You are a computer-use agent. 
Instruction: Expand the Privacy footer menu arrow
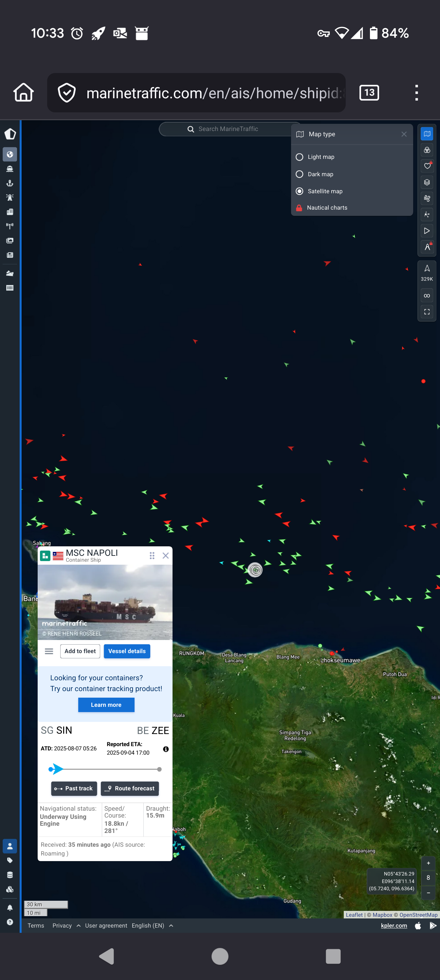(78, 926)
